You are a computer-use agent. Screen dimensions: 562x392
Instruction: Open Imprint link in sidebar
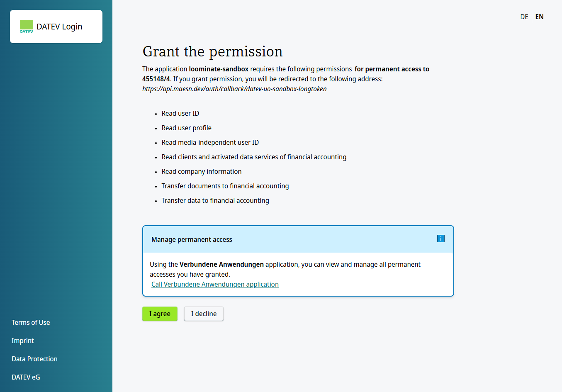[23, 341]
